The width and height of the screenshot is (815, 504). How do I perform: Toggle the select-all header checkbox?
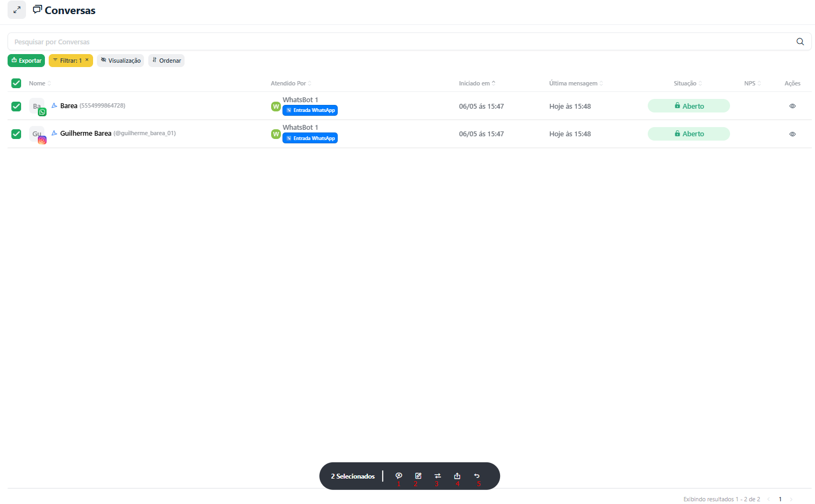(x=16, y=83)
